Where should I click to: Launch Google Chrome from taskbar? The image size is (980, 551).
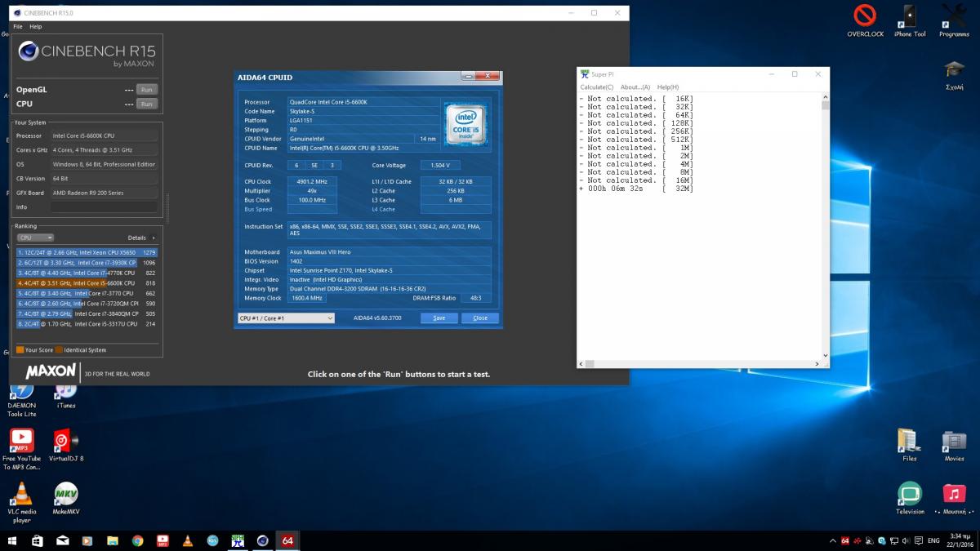pyautogui.click(x=137, y=540)
